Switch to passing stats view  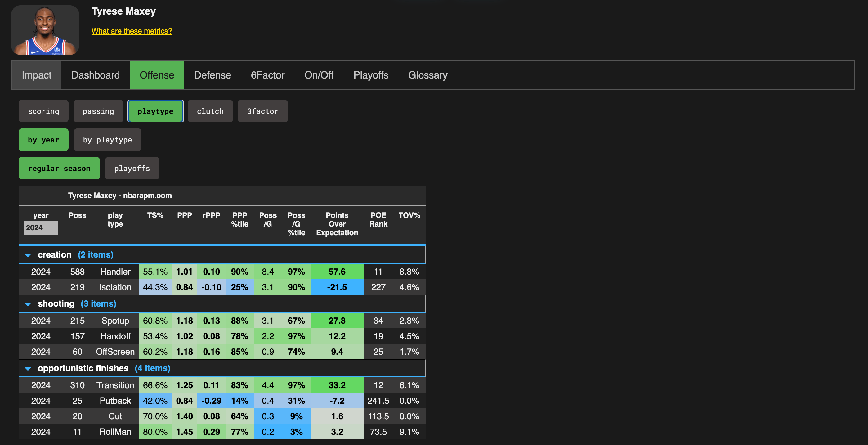pyautogui.click(x=98, y=111)
